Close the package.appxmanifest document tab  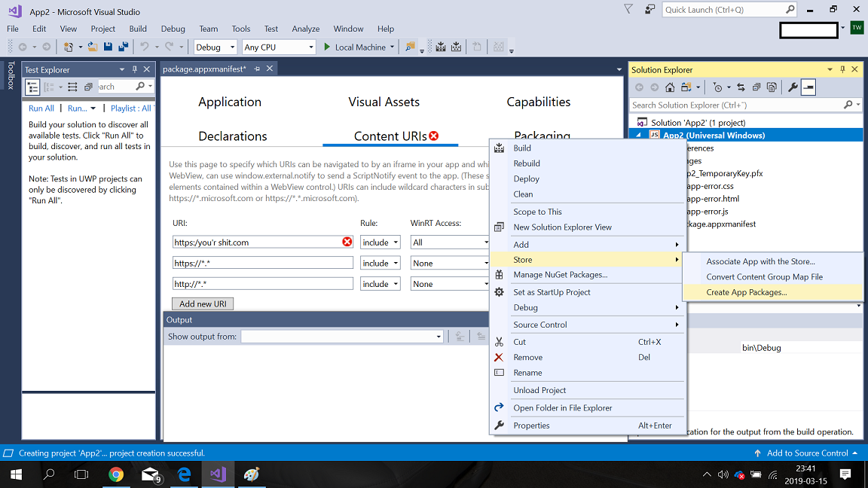pos(270,69)
